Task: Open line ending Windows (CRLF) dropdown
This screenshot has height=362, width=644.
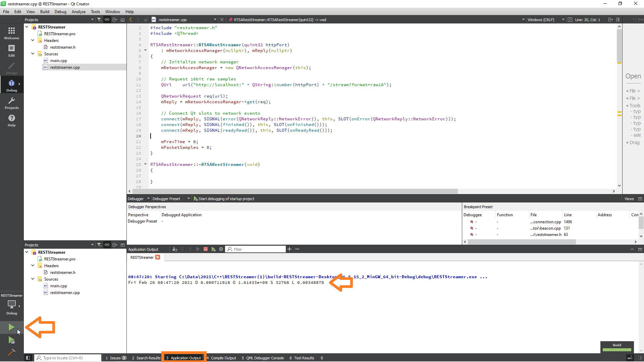Action: tap(546, 19)
